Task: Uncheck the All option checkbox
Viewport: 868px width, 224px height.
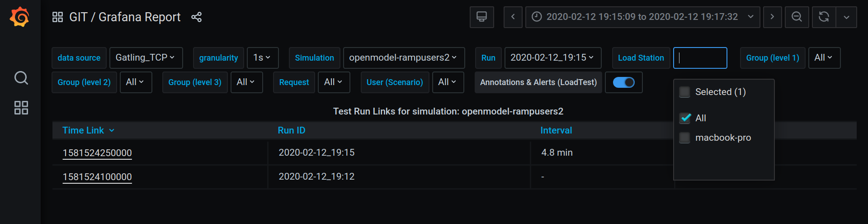Action: pos(685,118)
